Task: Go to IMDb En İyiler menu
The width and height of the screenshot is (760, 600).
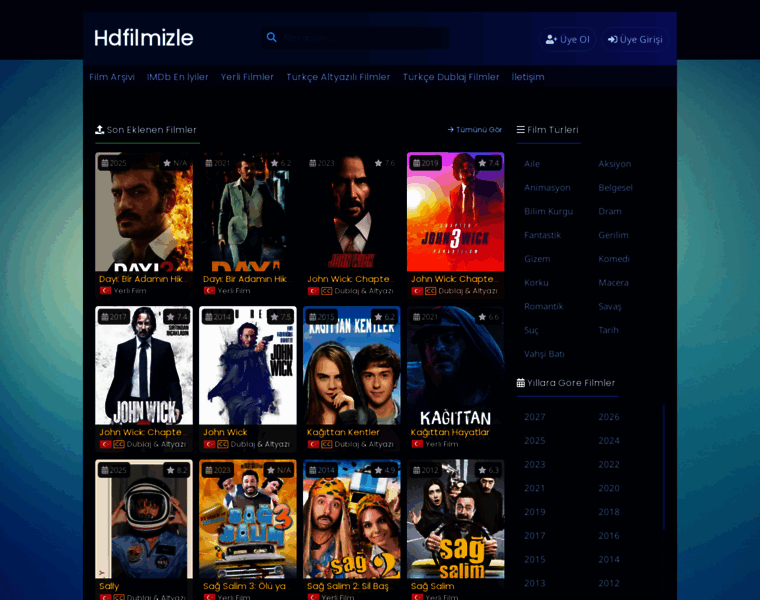Action: click(x=178, y=77)
